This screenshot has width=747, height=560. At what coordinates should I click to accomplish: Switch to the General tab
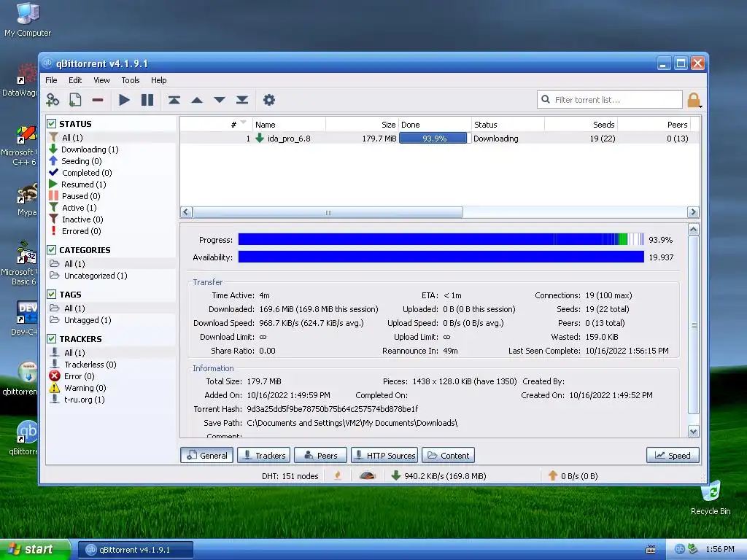(x=206, y=455)
